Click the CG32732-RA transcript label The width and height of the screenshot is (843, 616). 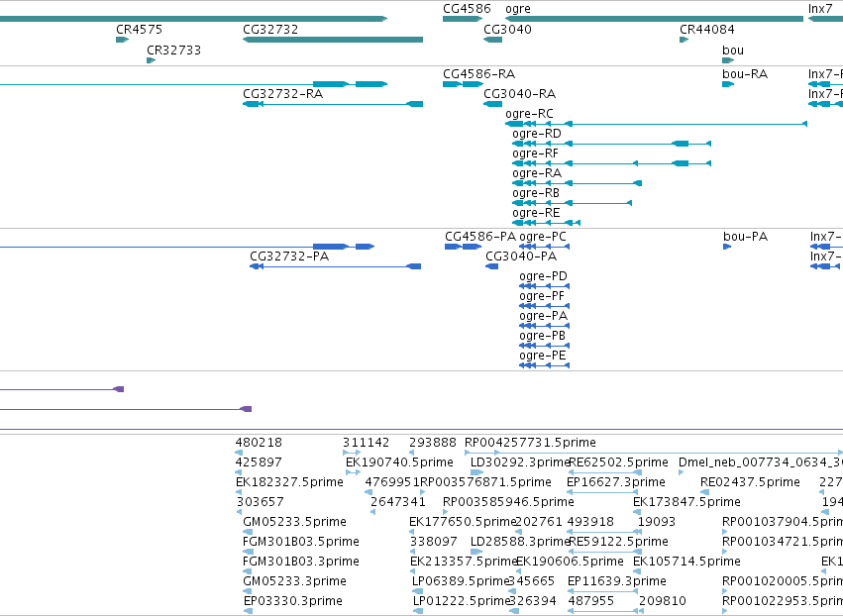[282, 94]
